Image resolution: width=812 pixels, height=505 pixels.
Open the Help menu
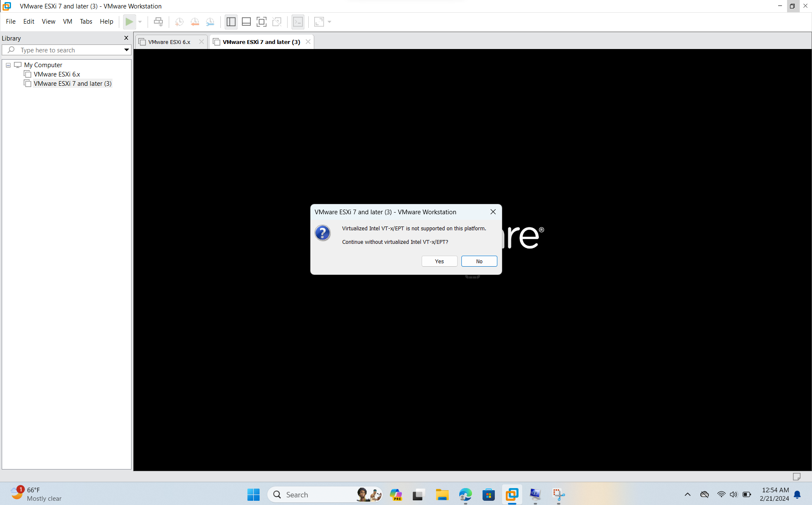tap(107, 22)
